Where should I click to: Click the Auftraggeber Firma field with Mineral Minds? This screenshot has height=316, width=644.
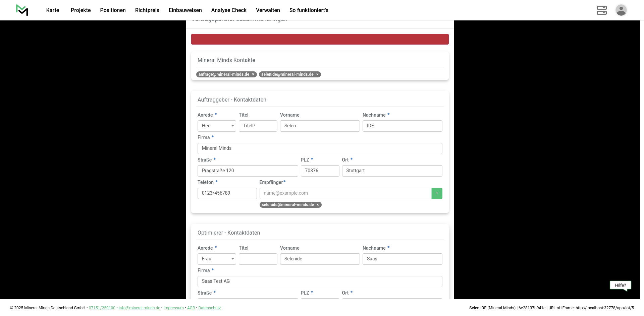[x=320, y=148]
